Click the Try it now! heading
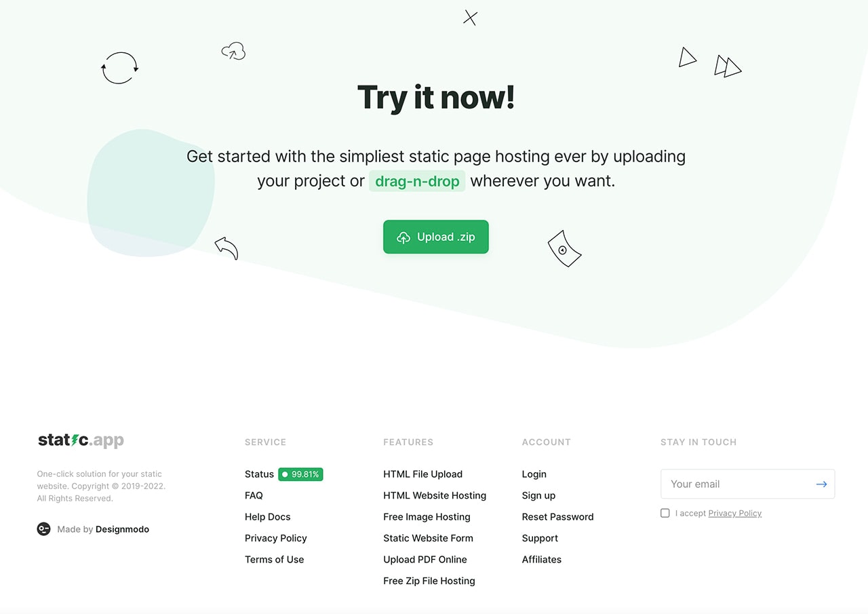The image size is (868, 614). [436, 97]
